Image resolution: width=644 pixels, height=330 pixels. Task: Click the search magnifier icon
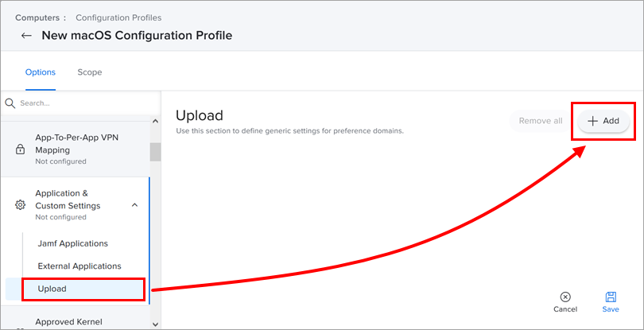coord(10,103)
